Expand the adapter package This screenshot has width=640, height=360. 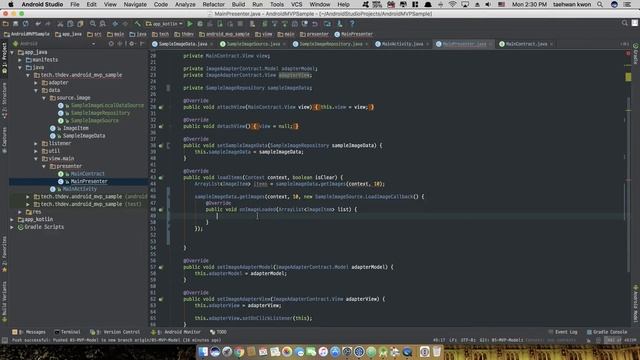36,83
